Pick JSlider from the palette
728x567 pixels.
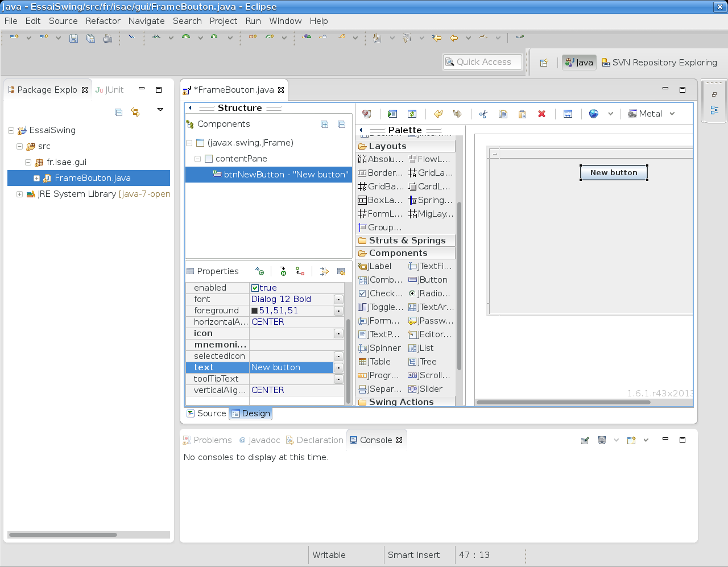tap(425, 389)
